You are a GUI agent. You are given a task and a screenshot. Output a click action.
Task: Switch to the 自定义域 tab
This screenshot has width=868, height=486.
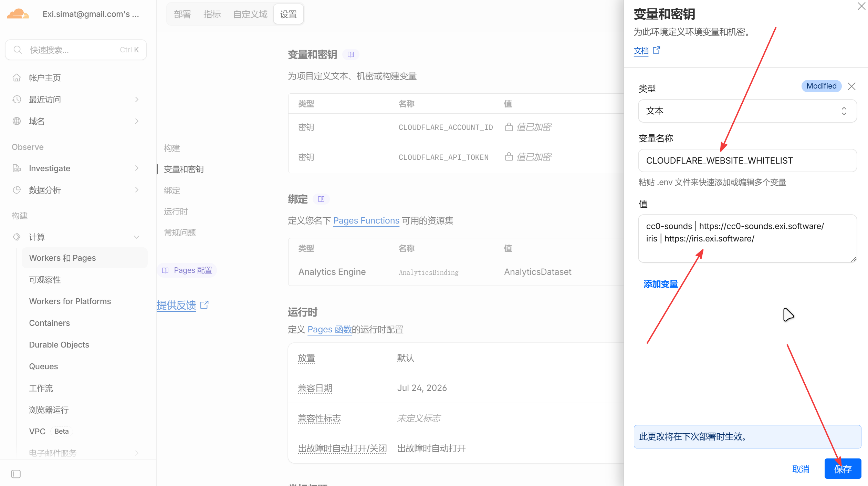pos(250,14)
